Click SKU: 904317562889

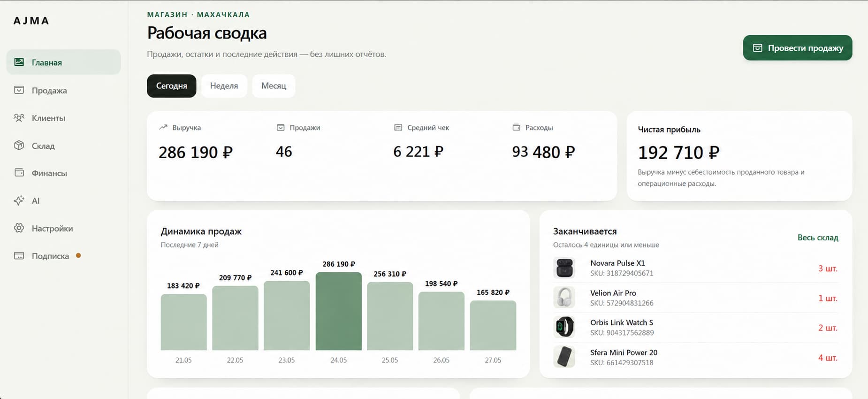click(622, 333)
